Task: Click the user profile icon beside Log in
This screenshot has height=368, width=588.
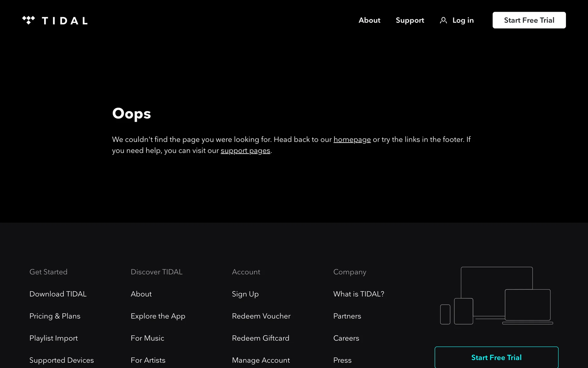Action: click(x=443, y=20)
